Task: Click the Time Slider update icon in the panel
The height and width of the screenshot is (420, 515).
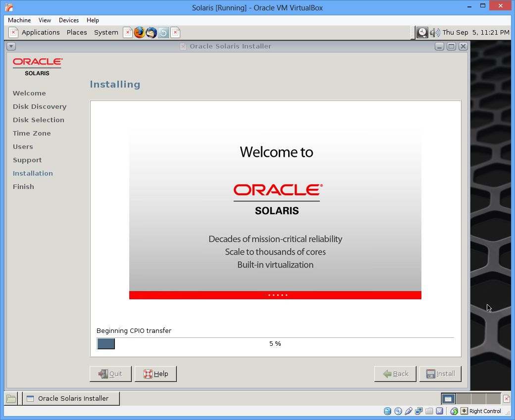Action: (x=163, y=33)
